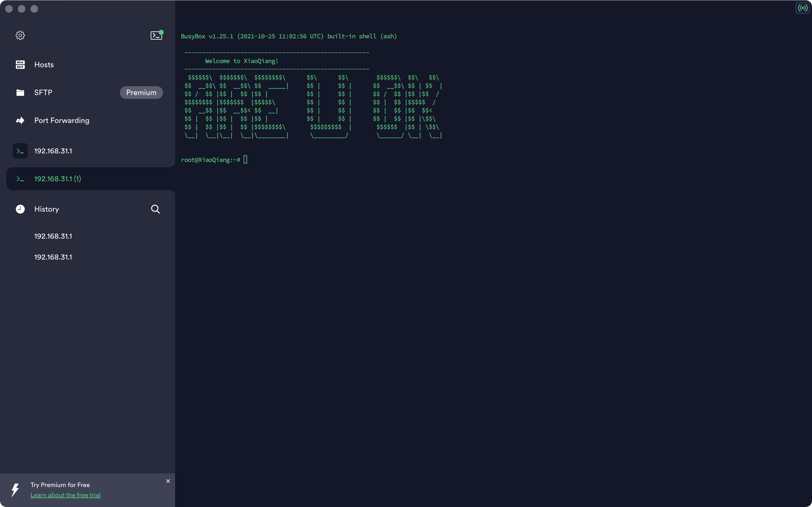Image resolution: width=812 pixels, height=507 pixels.
Task: Go to Port Forwarding
Action: (x=62, y=120)
